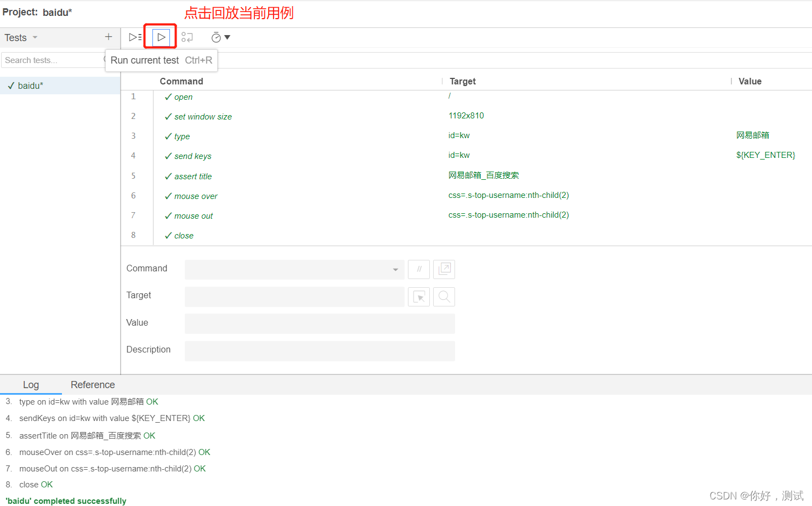Screen dimensions: 812x506
Task: Run all tests in the suite
Action: point(135,37)
